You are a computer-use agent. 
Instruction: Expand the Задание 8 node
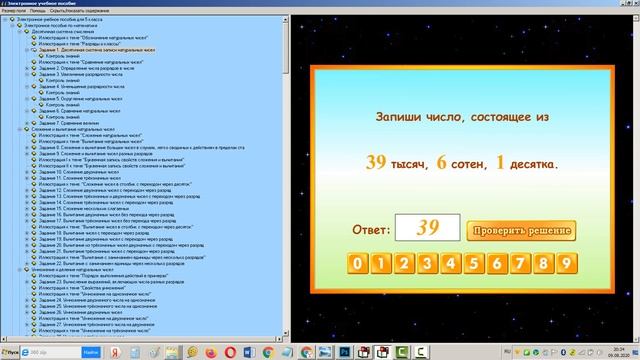(x=27, y=147)
